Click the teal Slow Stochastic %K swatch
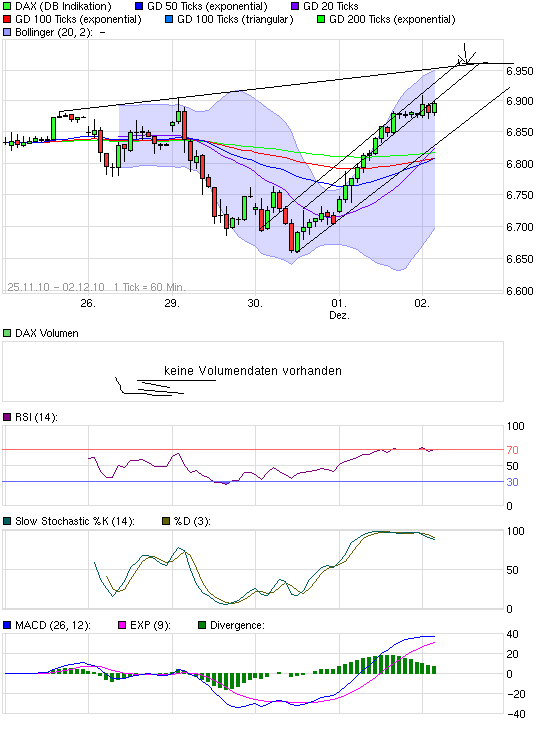Screen dimensions: 545x748 [7, 521]
